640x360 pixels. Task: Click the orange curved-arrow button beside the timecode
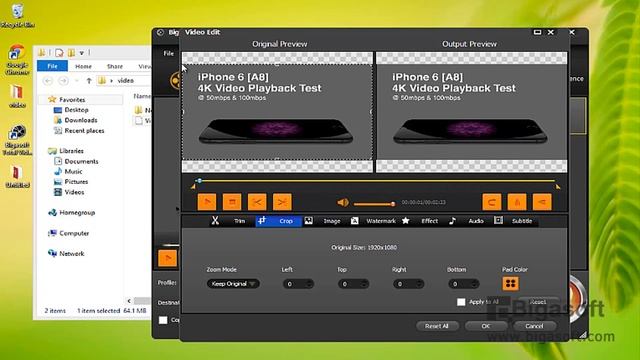[x=492, y=202]
